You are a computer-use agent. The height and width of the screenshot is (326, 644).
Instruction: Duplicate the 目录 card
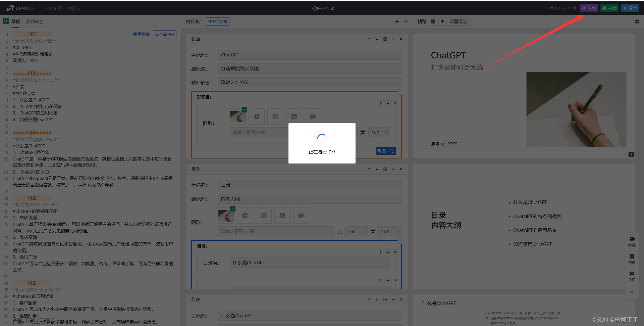[385, 169]
